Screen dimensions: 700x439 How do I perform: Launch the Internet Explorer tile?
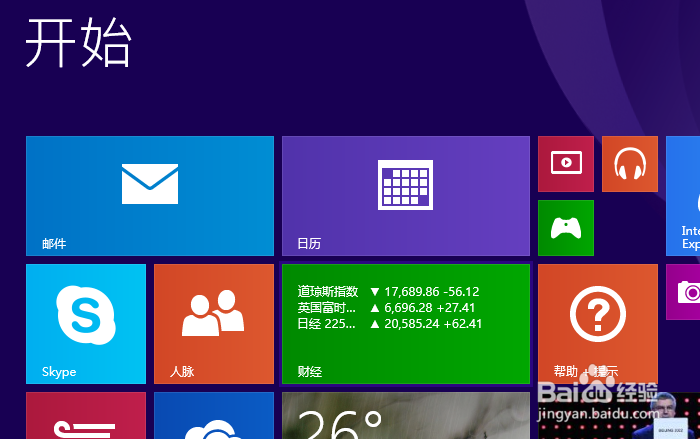click(x=683, y=196)
